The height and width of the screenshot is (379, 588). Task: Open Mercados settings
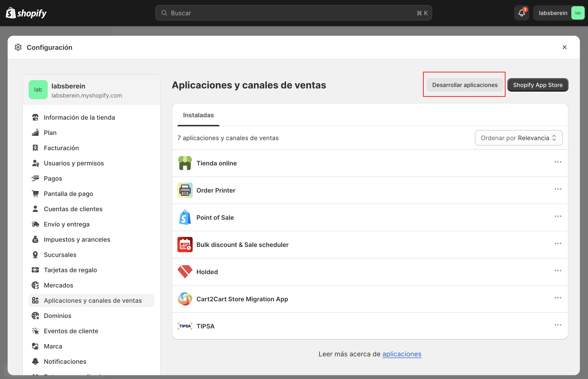click(58, 285)
